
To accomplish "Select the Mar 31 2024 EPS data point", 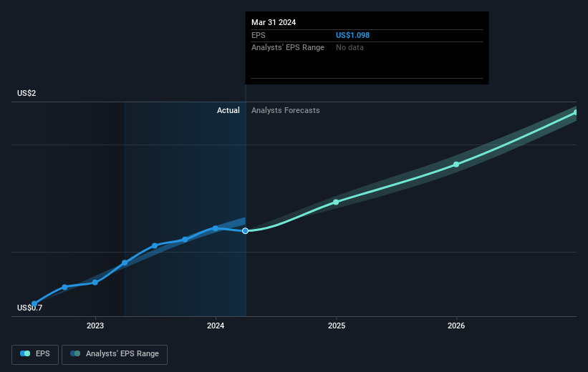I will point(245,231).
